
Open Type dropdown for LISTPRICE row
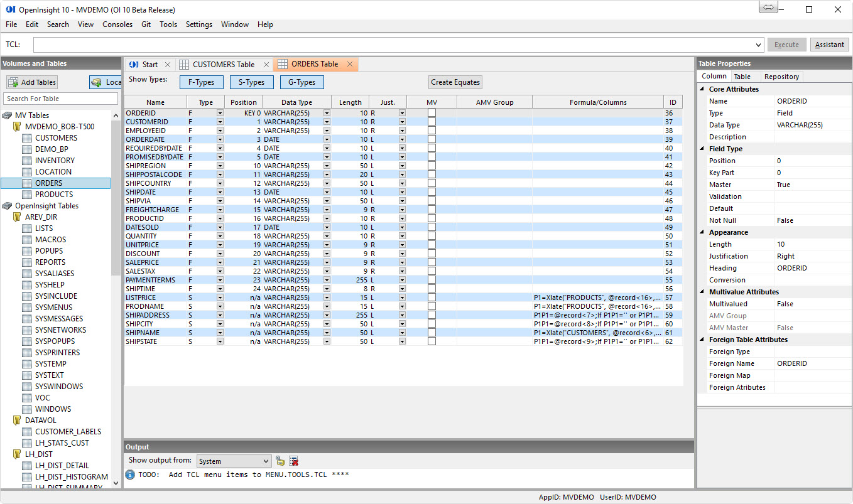click(220, 298)
